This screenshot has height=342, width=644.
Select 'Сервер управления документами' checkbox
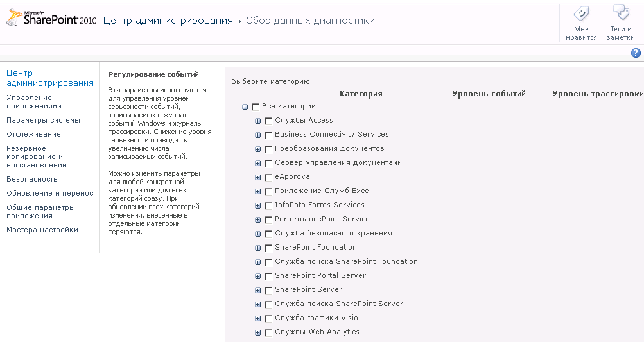pyautogui.click(x=268, y=164)
